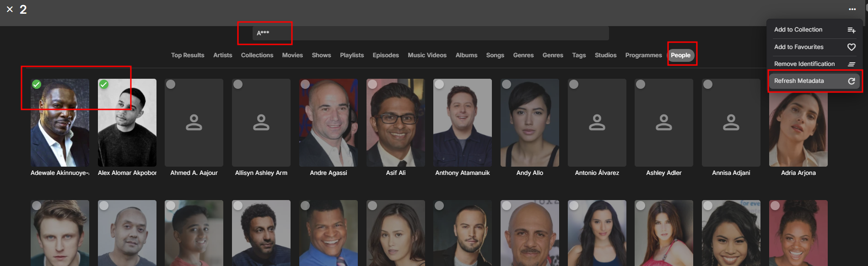868x266 pixels.
Task: Uncheck the Alex Alomar Akpobome card selection
Action: tap(104, 84)
